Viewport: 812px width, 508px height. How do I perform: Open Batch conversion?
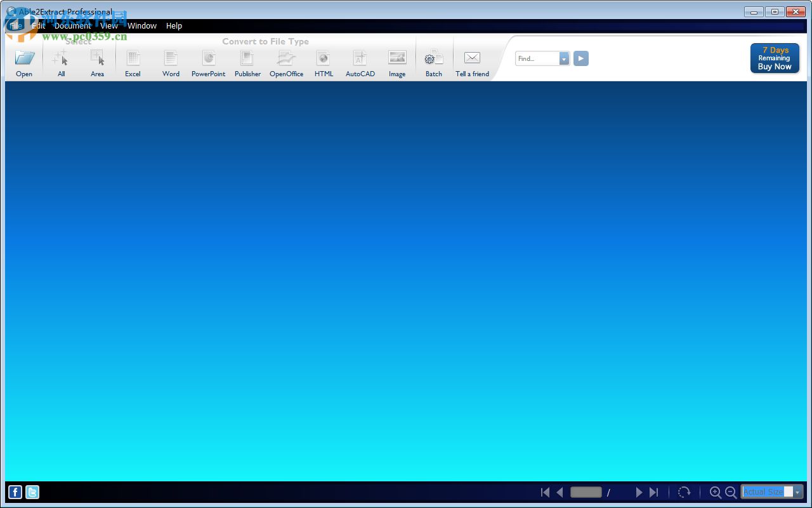coord(434,58)
